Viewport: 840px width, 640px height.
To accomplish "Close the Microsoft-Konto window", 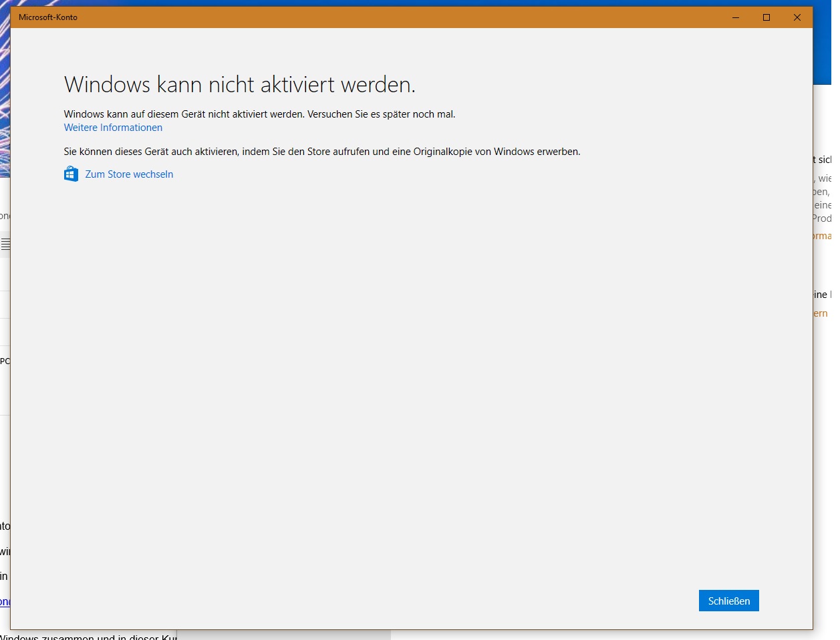I will [x=797, y=17].
